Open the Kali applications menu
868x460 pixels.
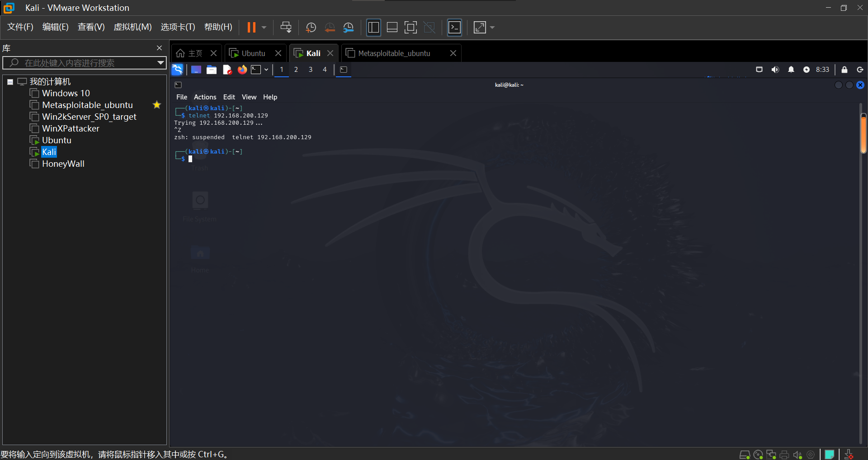point(177,70)
